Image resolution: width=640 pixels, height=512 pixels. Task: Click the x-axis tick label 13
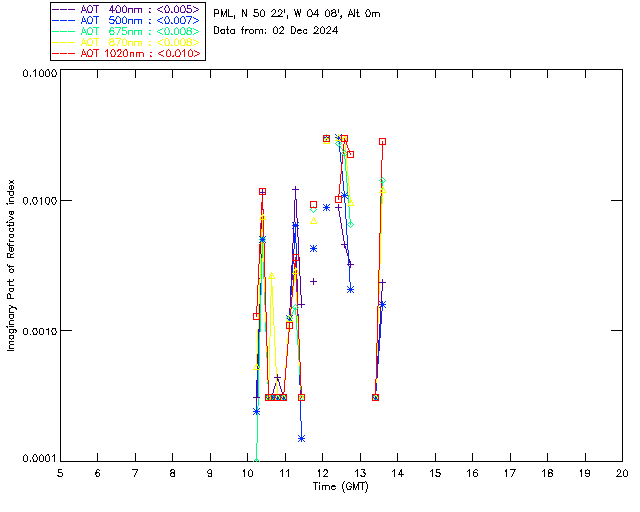pos(360,473)
